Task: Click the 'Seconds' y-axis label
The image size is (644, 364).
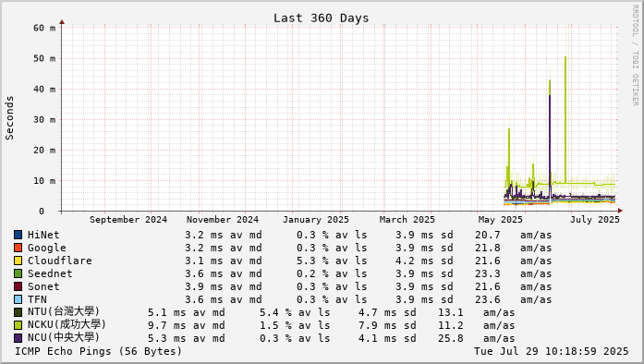Action: pyautogui.click(x=9, y=118)
